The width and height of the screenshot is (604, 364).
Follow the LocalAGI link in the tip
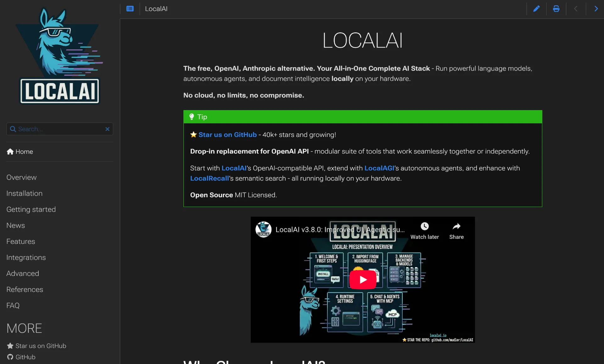click(x=379, y=168)
